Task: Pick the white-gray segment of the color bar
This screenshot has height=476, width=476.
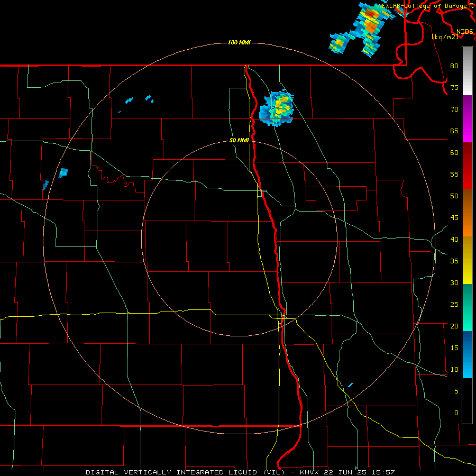Action: 467,71
